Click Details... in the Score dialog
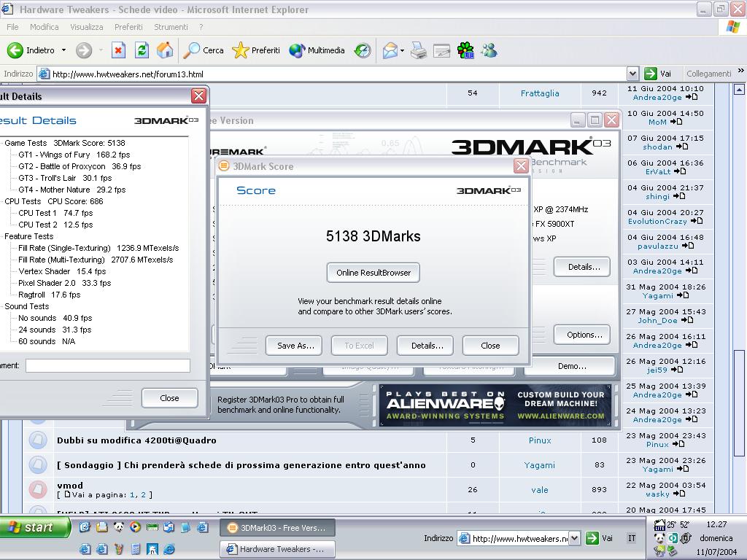The height and width of the screenshot is (560, 747). (x=425, y=346)
